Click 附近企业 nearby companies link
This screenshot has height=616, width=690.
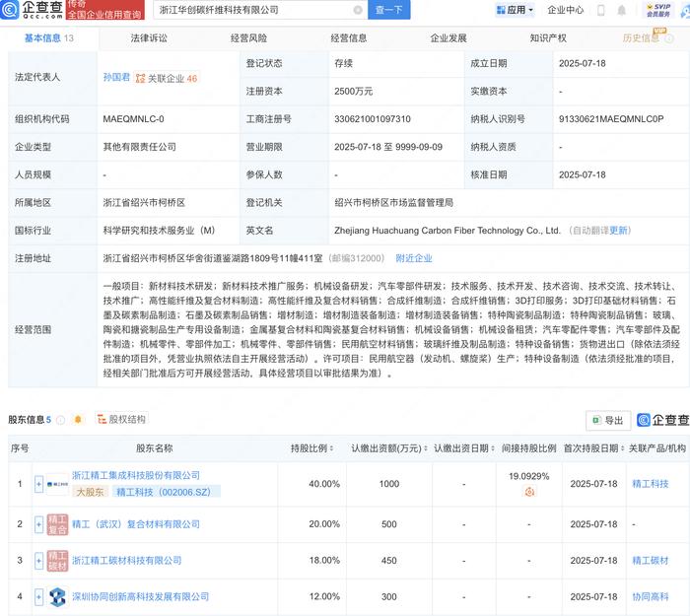pyautogui.click(x=414, y=258)
